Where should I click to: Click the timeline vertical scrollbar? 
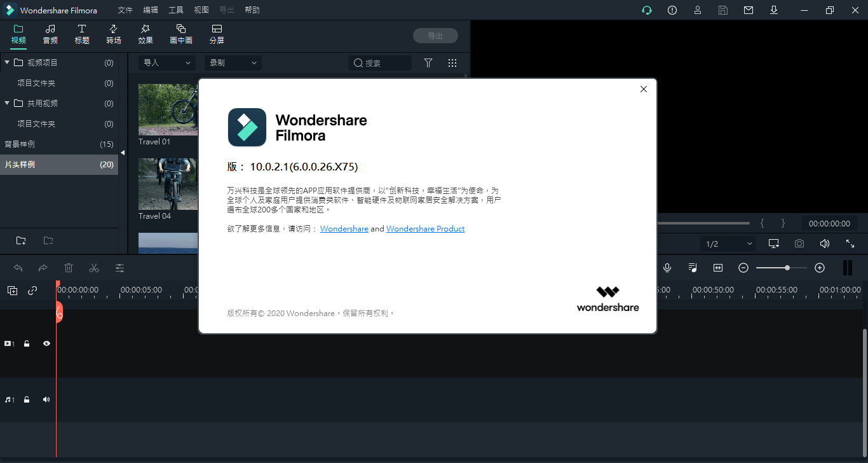click(x=865, y=392)
